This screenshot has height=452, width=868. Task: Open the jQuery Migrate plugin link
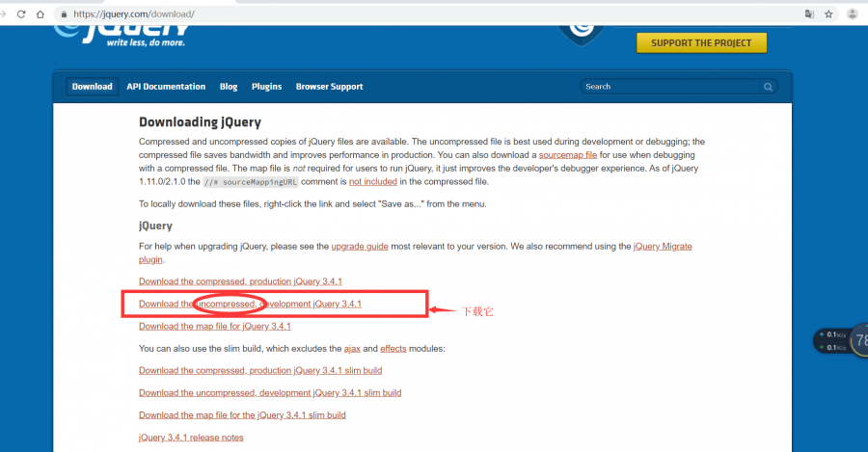(x=663, y=246)
